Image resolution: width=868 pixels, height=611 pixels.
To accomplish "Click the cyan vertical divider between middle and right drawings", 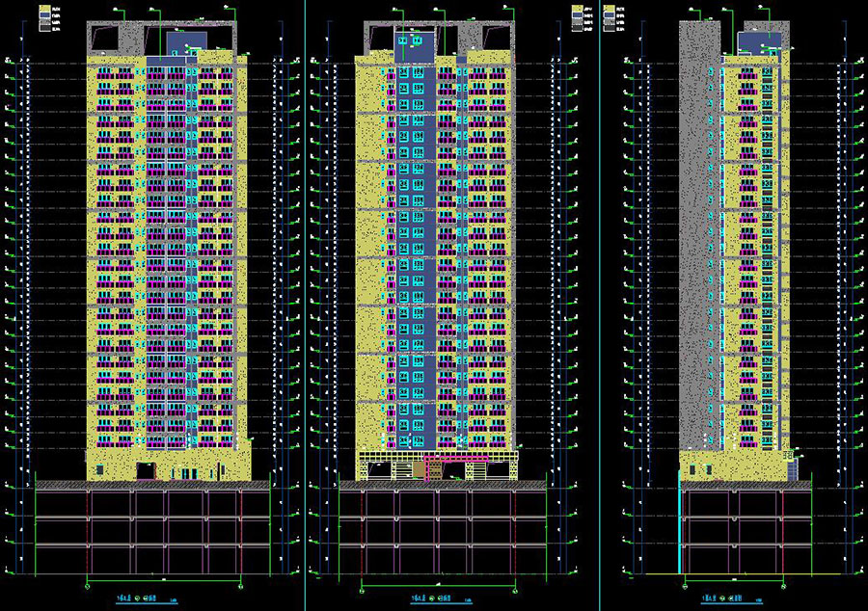I will pos(599,289).
